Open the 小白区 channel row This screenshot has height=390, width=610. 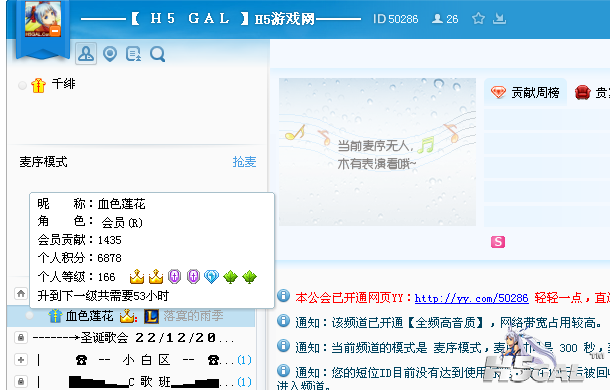pyautogui.click(x=144, y=360)
